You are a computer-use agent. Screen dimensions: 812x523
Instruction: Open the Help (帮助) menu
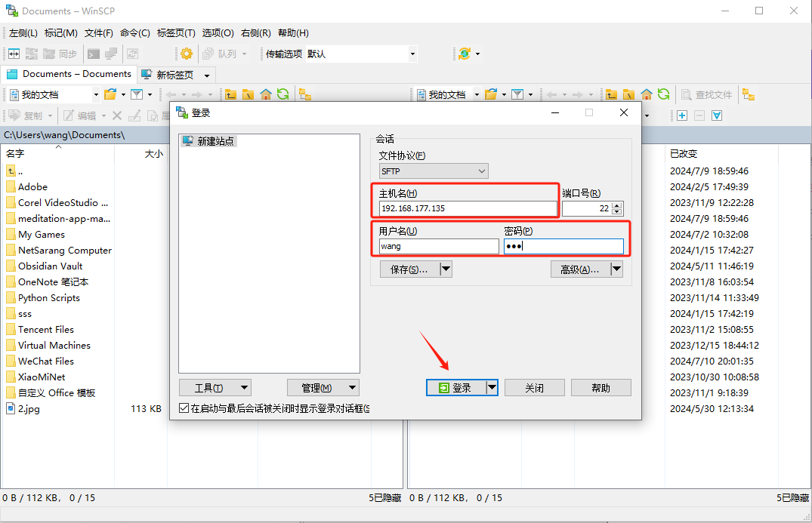(x=293, y=33)
